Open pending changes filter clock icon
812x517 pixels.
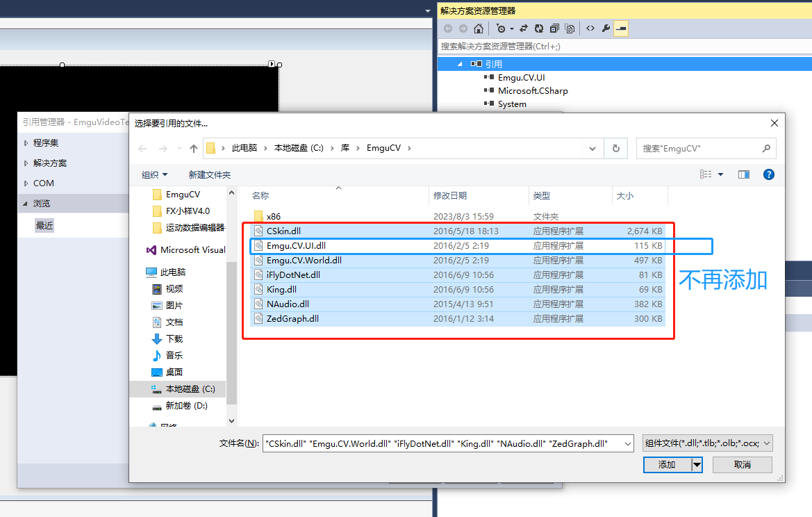coord(500,29)
